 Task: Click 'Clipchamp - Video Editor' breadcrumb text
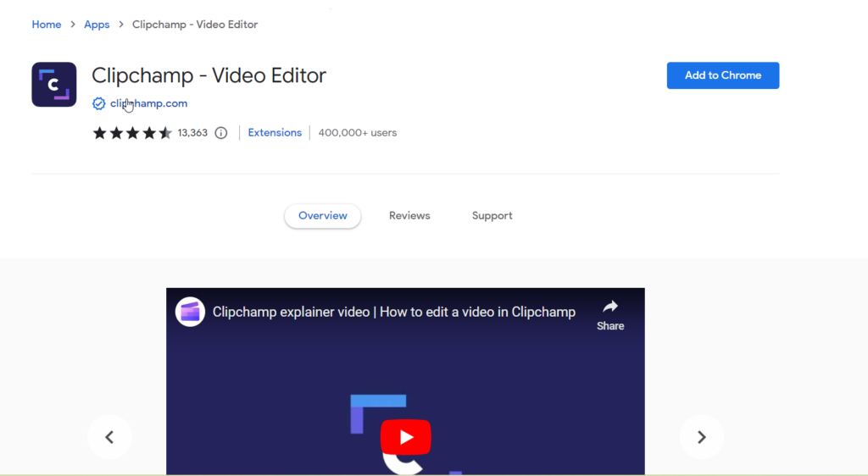pos(195,25)
